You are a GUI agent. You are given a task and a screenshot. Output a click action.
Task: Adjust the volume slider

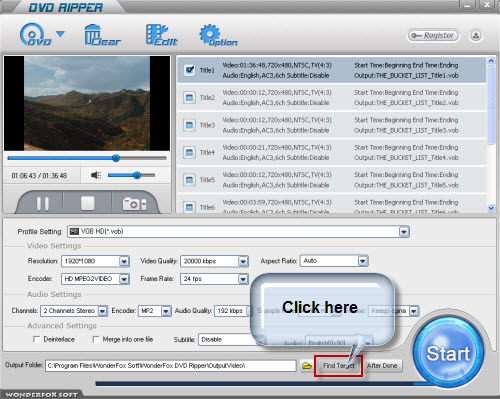point(131,175)
